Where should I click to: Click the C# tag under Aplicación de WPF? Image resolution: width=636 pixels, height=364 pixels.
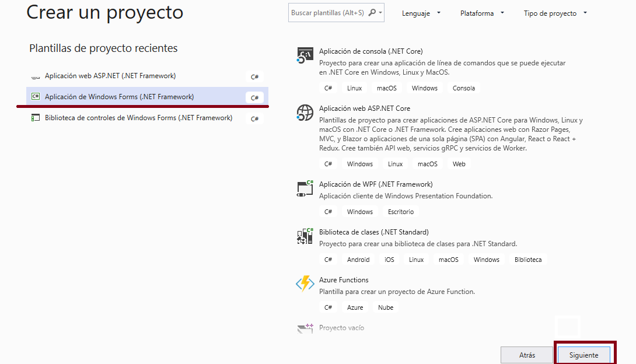(328, 212)
